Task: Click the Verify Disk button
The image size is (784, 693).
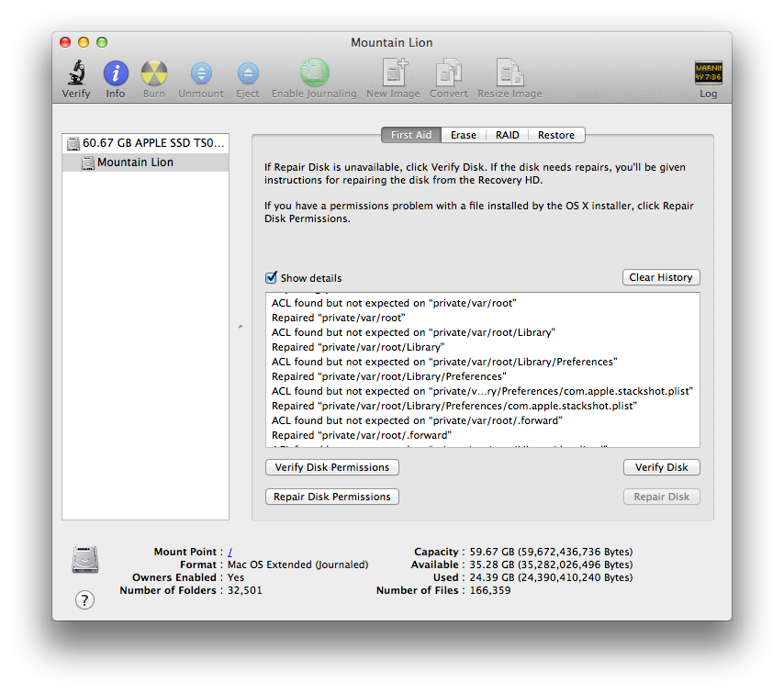Action: pos(662,467)
